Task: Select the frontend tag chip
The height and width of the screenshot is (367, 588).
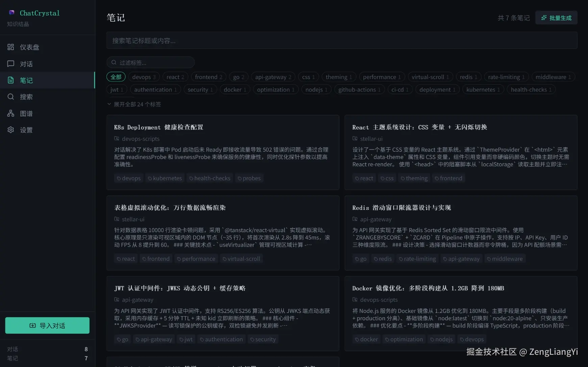Action: click(209, 77)
